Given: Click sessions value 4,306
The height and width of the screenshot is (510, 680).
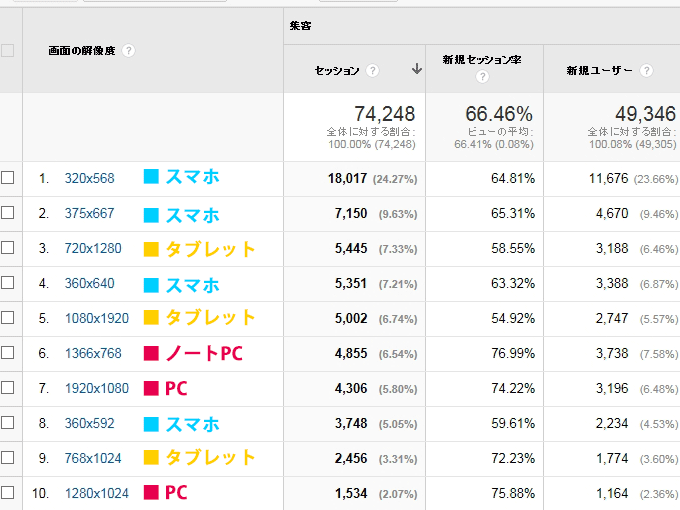Looking at the screenshot, I should pyautogui.click(x=351, y=389).
